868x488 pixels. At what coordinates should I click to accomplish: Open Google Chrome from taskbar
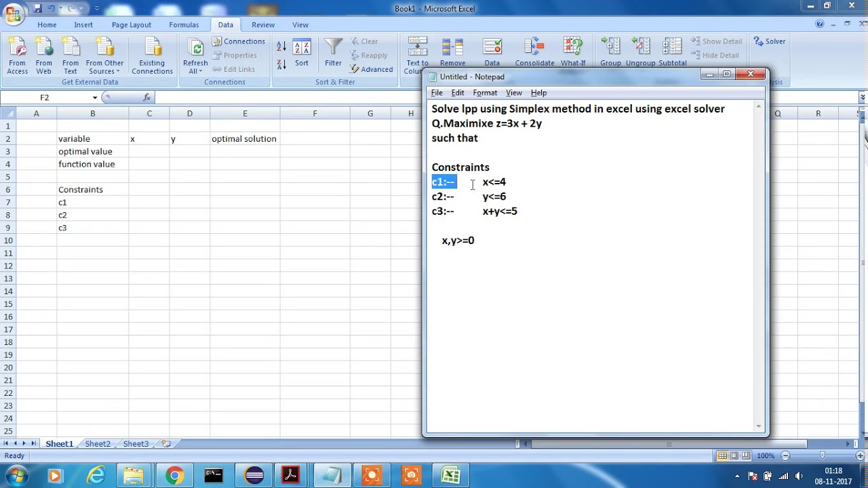click(x=174, y=476)
